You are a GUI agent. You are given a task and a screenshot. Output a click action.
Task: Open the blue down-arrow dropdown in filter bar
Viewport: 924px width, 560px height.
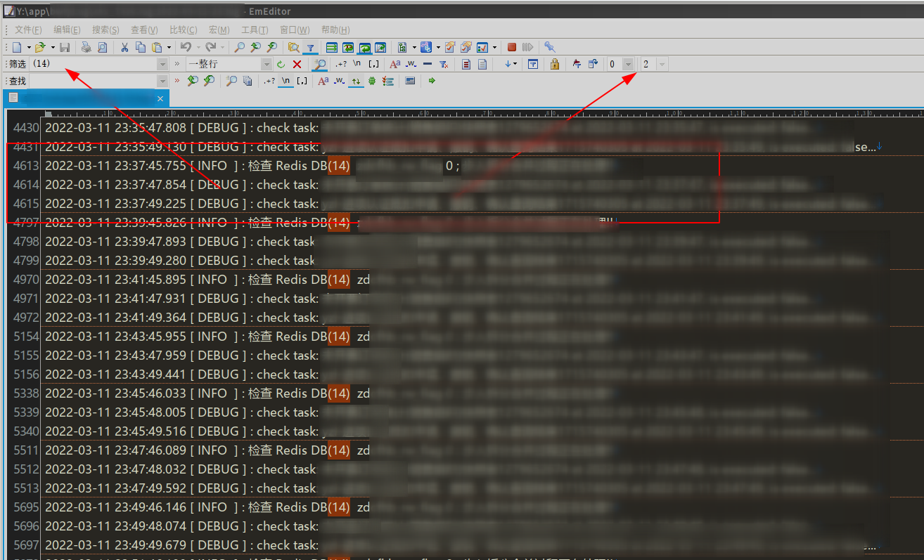click(511, 64)
